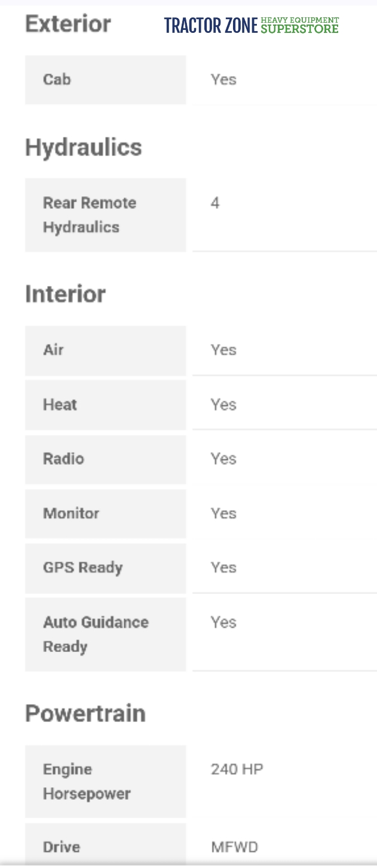Click the Yes value for Cab
Screen dimensions: 377x868
point(223,80)
